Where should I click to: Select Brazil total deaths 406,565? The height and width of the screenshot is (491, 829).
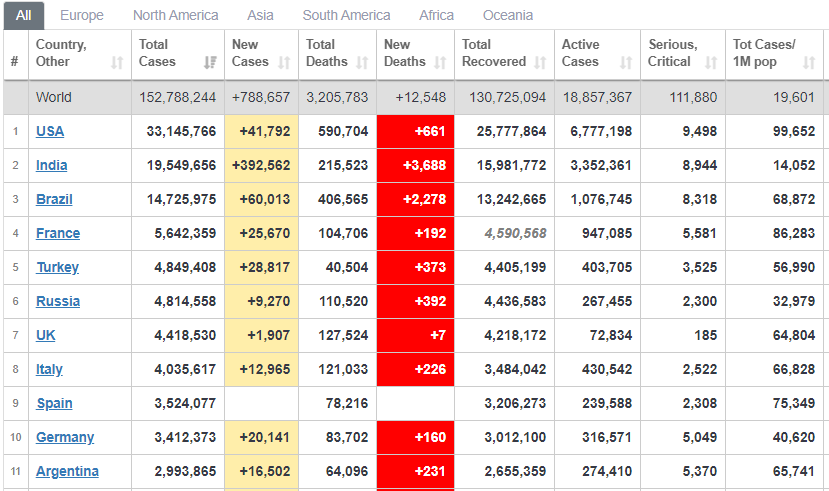[x=343, y=199]
